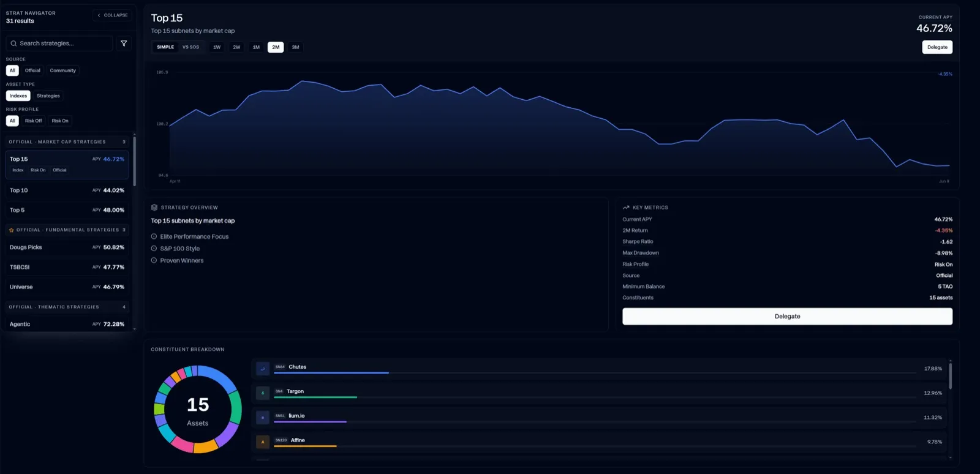
Task: Select the SIMPLE chart mode
Action: point(165,47)
